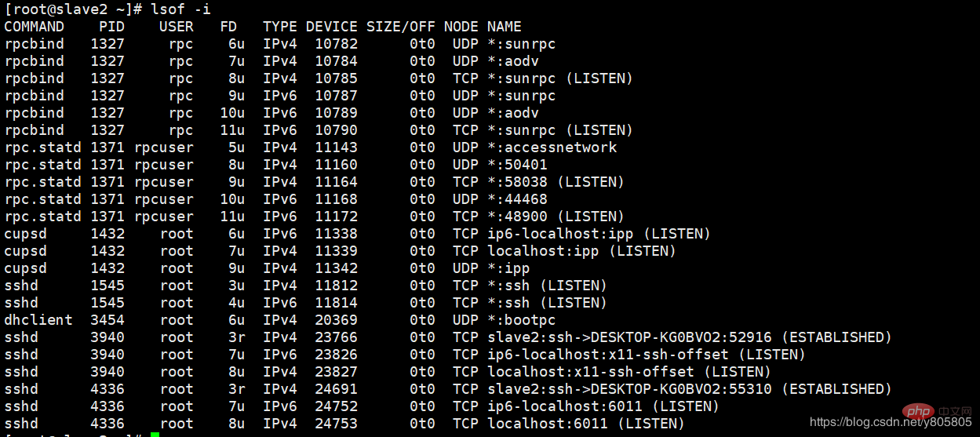Click the PID column header
This screenshot has width=980, height=437.
pyautogui.click(x=111, y=27)
